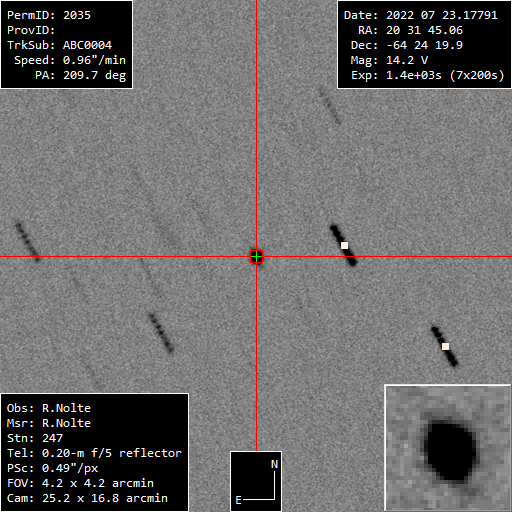Screen dimensions: 512x512
Task: Click the PermID 2035 label
Action: (x=49, y=15)
